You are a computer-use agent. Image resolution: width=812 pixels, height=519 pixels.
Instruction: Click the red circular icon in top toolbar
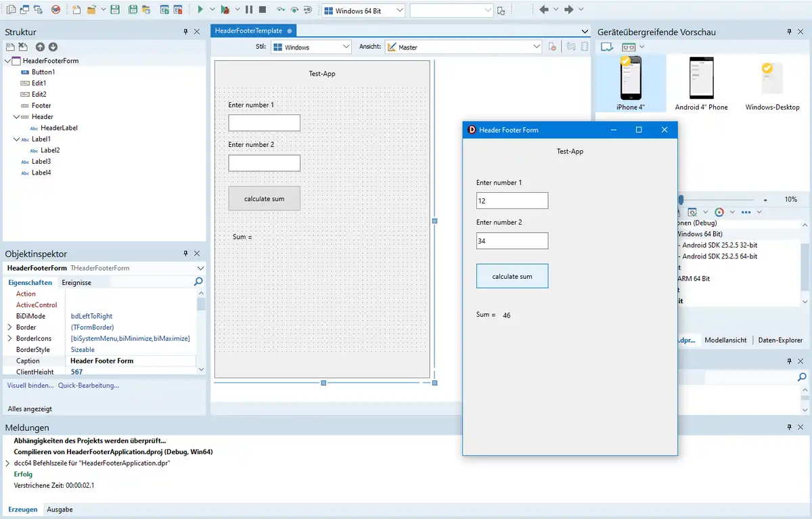(x=55, y=10)
